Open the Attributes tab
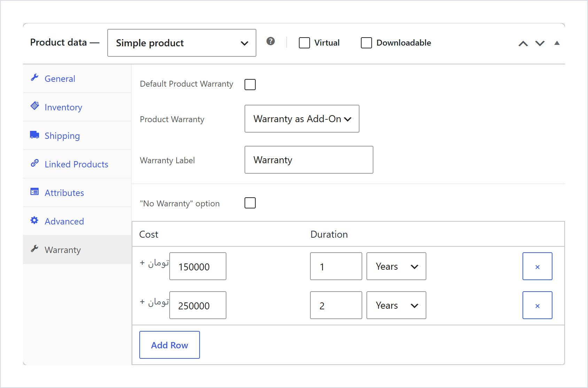588x388 pixels. pos(77,192)
